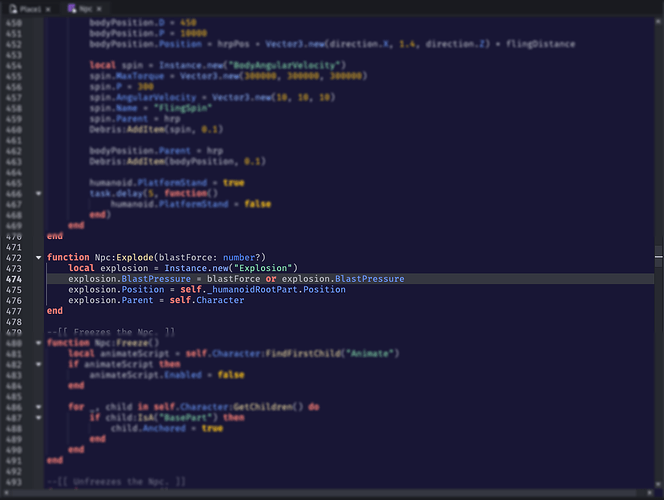Click the 'number?' type annotation
Image resolution: width=664 pixels, height=500 pixels.
click(x=242, y=257)
